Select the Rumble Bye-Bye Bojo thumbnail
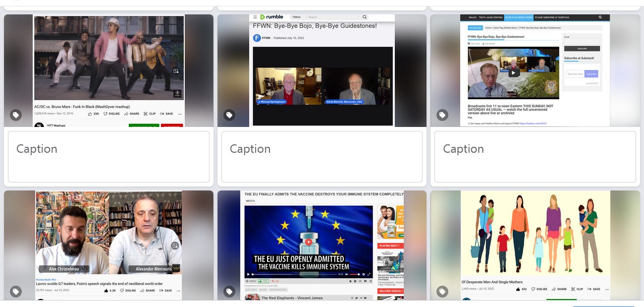Image resolution: width=644 pixels, height=307 pixels. (322, 70)
